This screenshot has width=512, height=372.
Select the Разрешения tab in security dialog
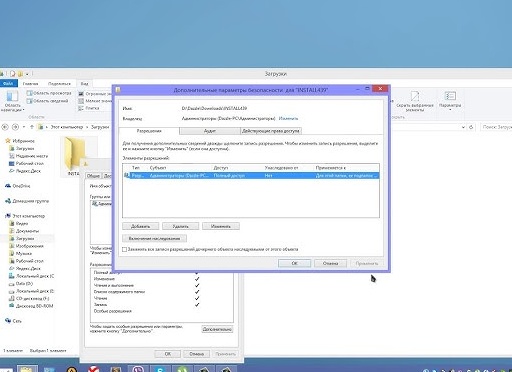(149, 131)
